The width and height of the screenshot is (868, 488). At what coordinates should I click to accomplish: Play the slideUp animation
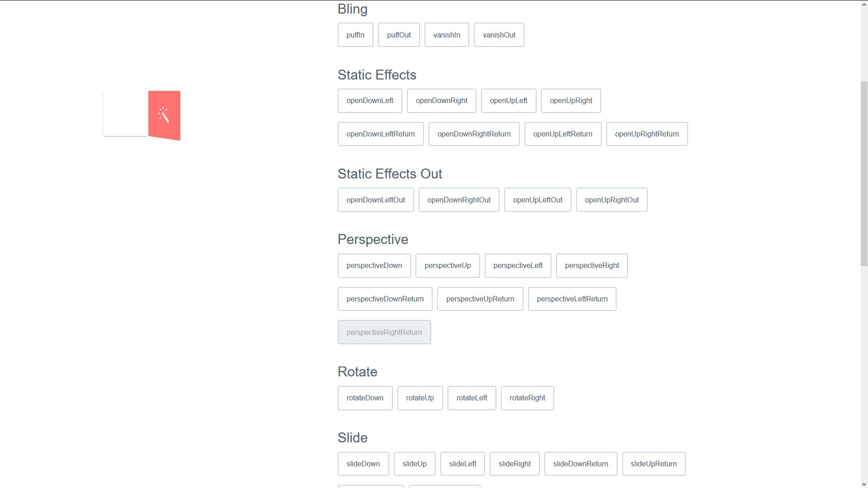pyautogui.click(x=415, y=464)
